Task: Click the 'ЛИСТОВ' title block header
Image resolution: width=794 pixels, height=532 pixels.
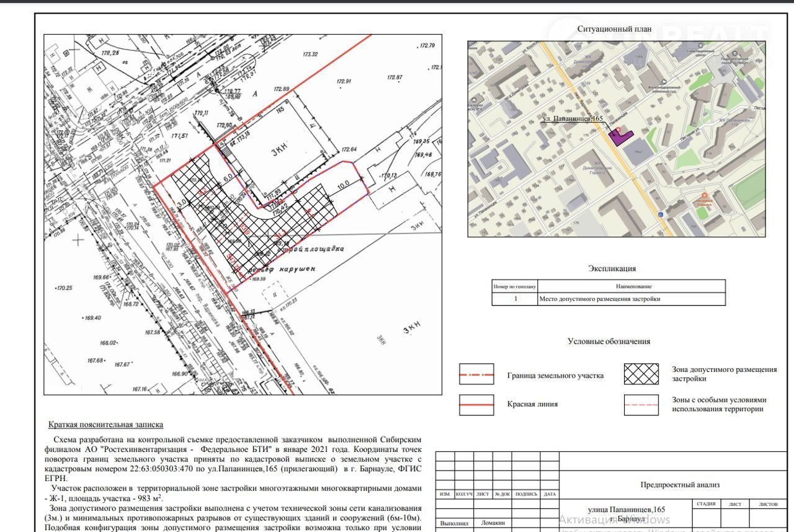Action: pyautogui.click(x=767, y=504)
